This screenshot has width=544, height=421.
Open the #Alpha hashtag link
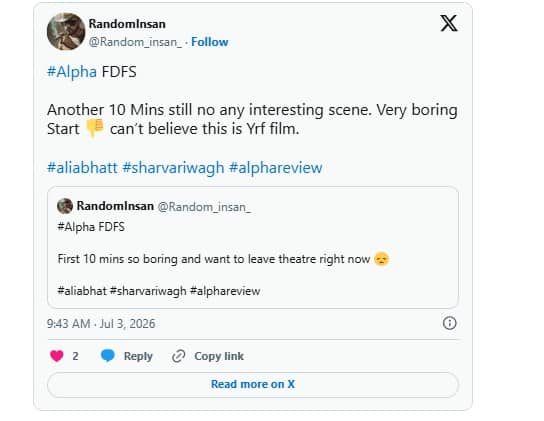pyautogui.click(x=72, y=72)
